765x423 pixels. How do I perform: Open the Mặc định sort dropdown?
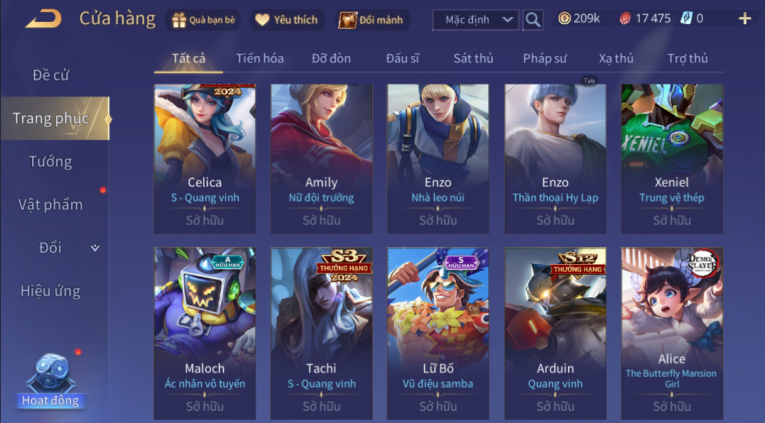click(x=476, y=20)
